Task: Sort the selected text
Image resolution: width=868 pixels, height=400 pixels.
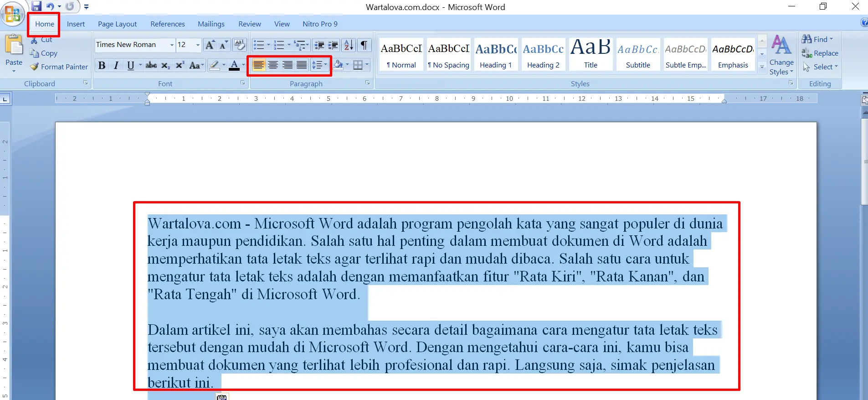Action: (x=349, y=45)
